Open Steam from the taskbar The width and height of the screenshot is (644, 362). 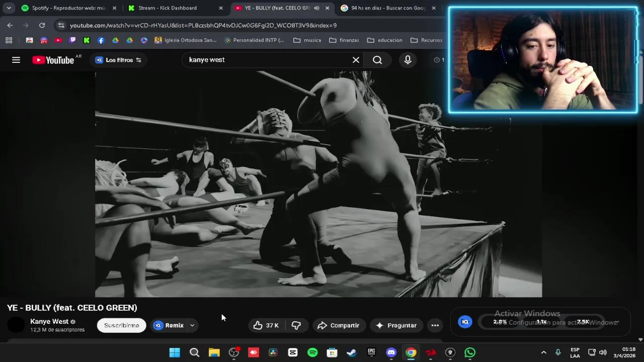pos(352,352)
